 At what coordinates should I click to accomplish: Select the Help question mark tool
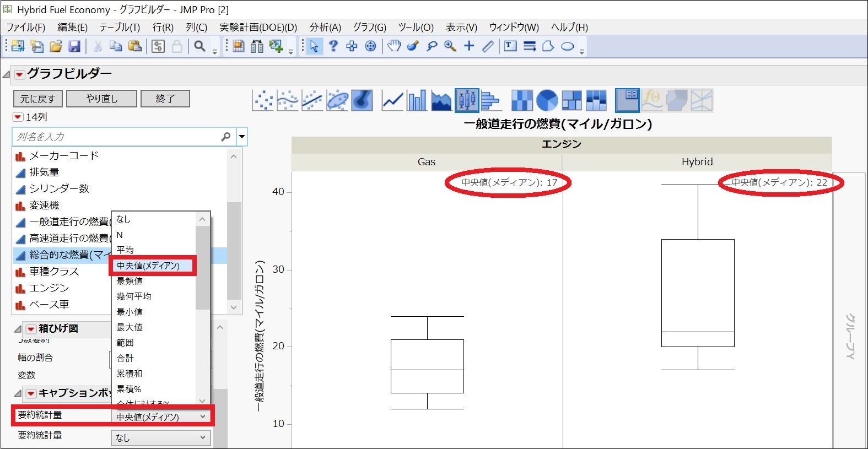(x=333, y=46)
